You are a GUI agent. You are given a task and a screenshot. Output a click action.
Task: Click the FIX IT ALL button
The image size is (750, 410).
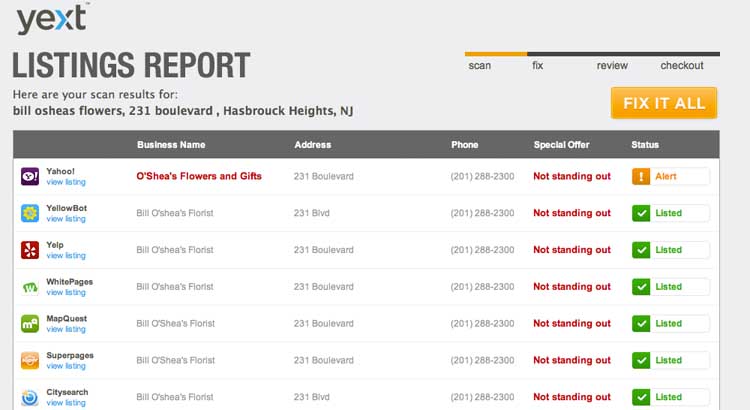coord(664,103)
